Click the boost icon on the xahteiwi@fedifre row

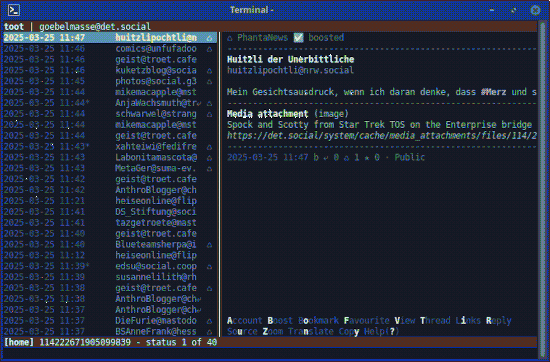click(209, 147)
